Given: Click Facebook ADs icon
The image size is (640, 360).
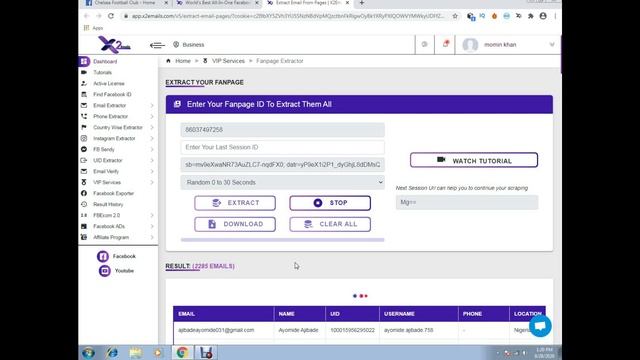Looking at the screenshot, I should (x=84, y=226).
